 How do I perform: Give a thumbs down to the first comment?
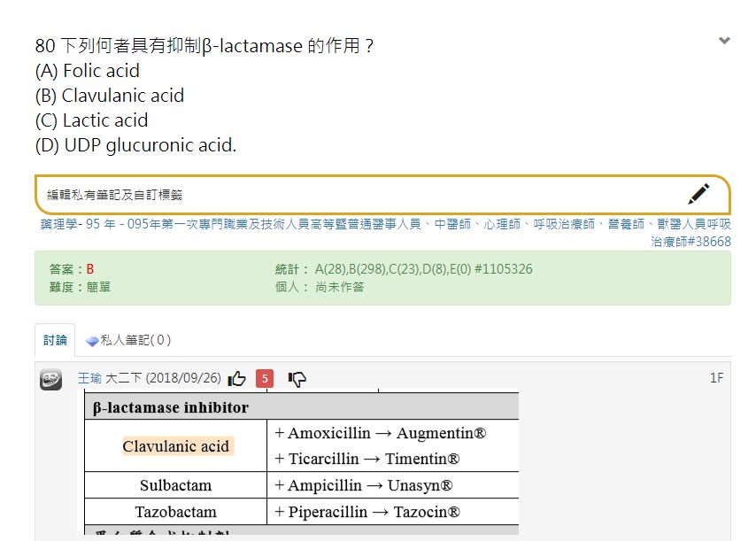click(x=297, y=378)
